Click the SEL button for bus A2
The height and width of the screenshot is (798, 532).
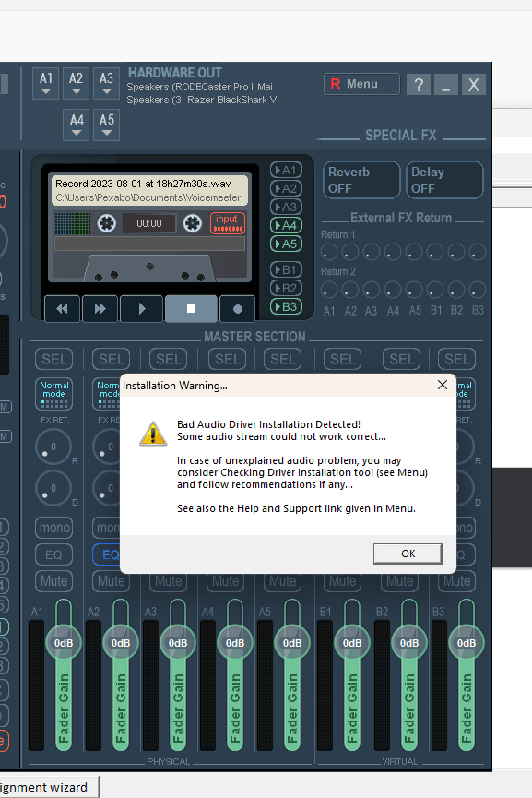111,359
